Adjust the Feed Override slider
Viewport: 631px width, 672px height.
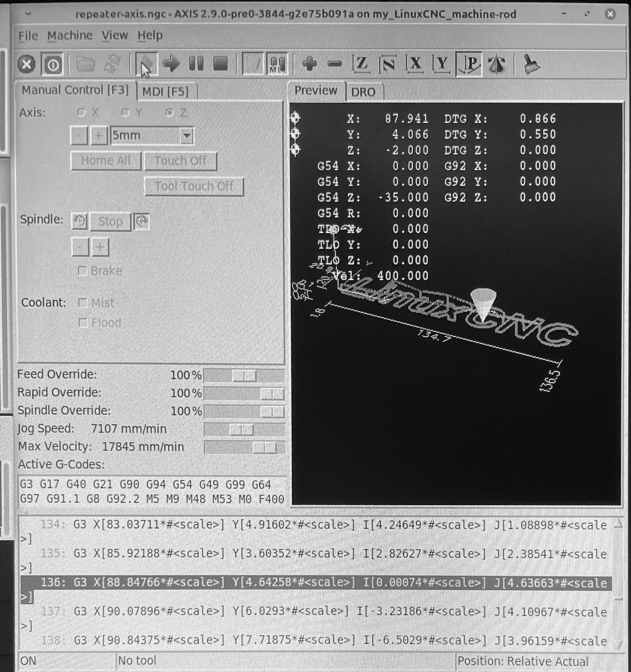pyautogui.click(x=244, y=376)
